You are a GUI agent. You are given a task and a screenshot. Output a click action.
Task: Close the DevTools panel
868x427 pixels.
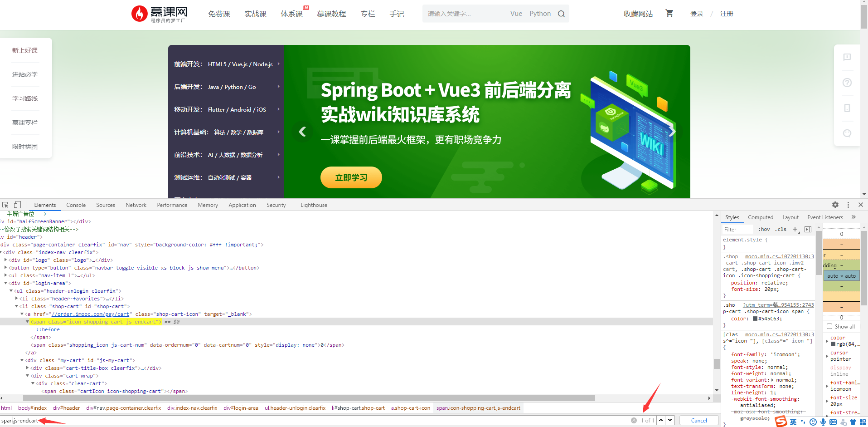point(860,205)
